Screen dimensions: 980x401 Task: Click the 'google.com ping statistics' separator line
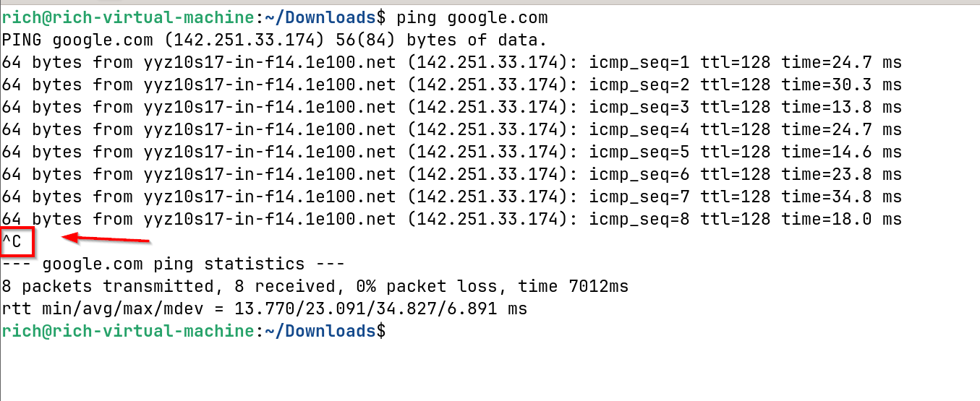pyautogui.click(x=174, y=264)
